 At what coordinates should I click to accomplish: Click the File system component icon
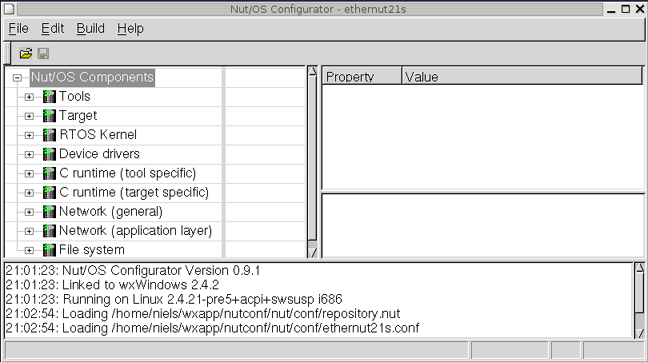tap(49, 250)
